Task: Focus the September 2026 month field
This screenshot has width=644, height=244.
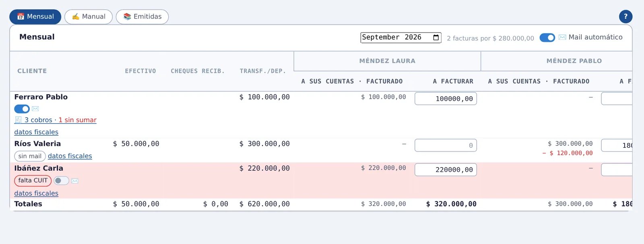Action: tap(401, 37)
